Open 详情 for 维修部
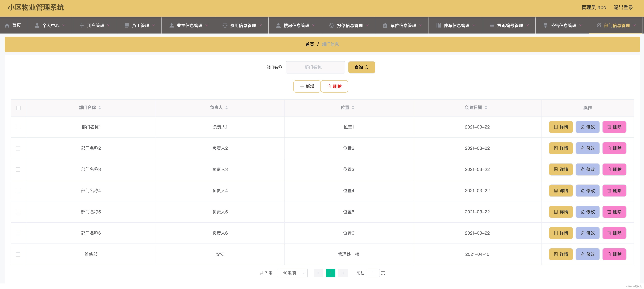This screenshot has width=644, height=289. [561, 254]
